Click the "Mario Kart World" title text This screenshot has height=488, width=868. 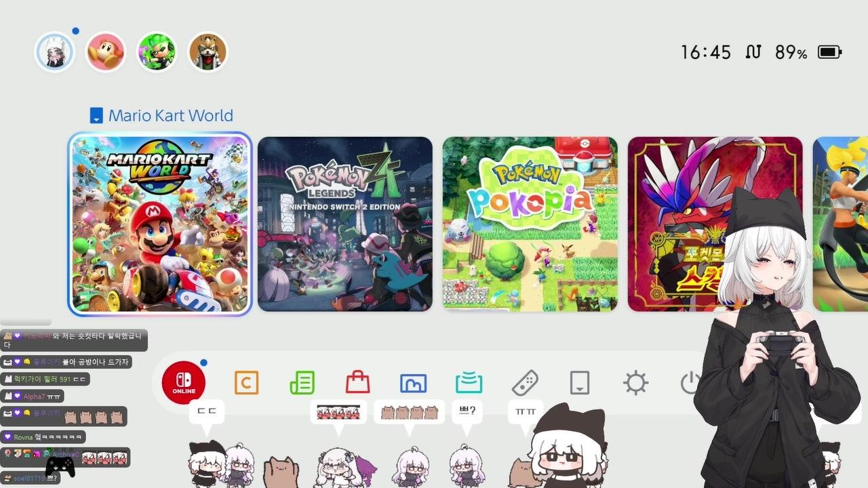click(x=171, y=116)
